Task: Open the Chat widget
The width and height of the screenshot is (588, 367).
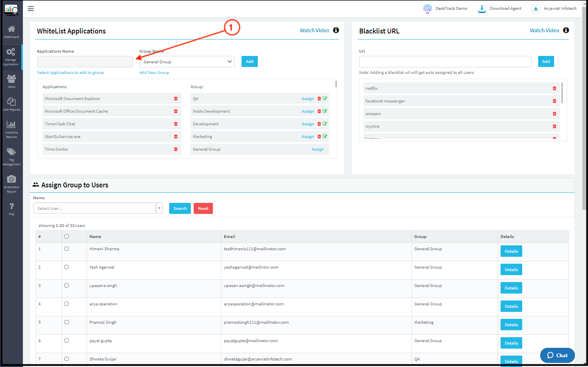Action: pos(557,355)
